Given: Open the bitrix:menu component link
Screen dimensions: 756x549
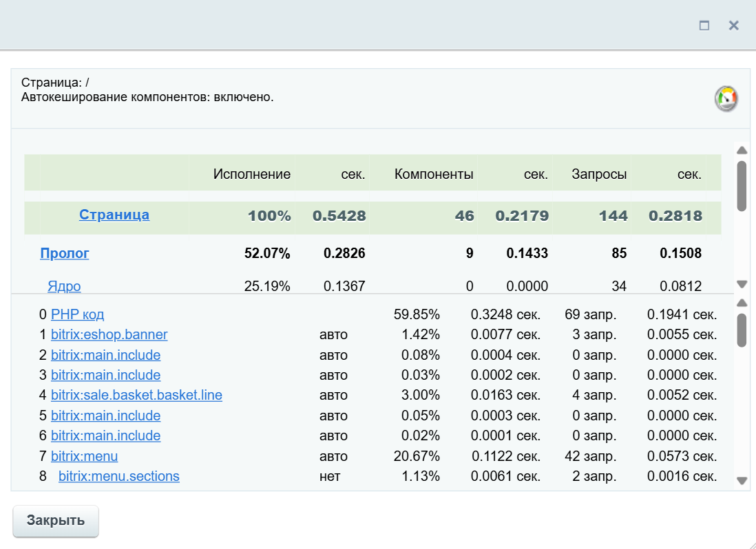Looking at the screenshot, I should pos(84,456).
